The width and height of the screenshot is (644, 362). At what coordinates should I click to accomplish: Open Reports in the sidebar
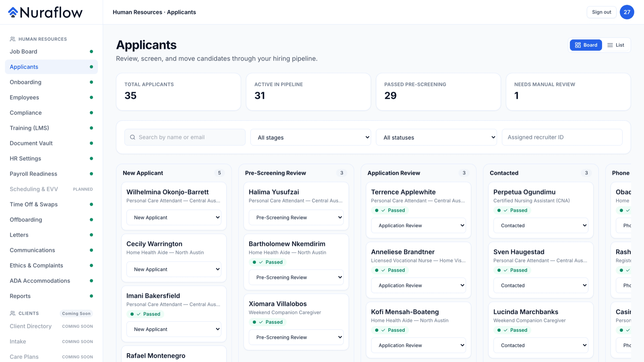pyautogui.click(x=51, y=296)
